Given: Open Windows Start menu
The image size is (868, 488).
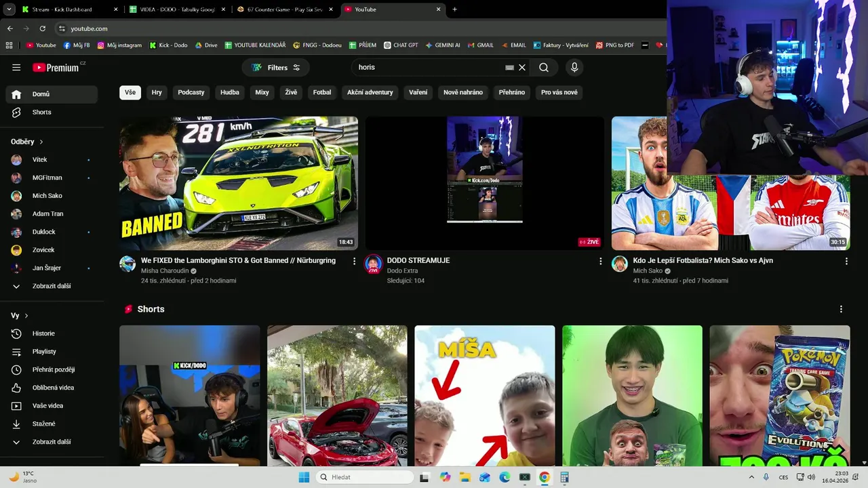Looking at the screenshot, I should tap(304, 477).
